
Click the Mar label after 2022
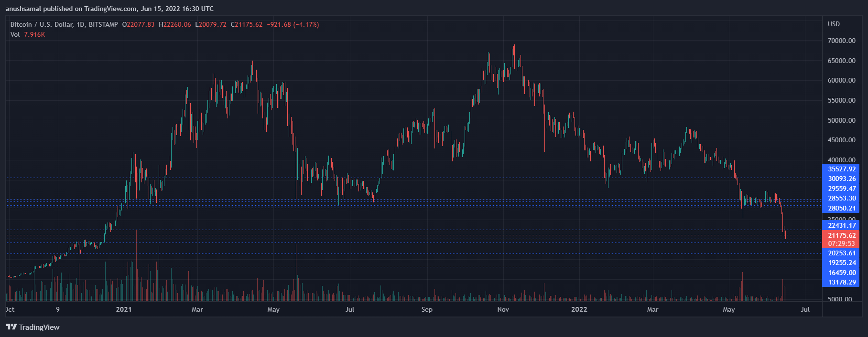(652, 309)
